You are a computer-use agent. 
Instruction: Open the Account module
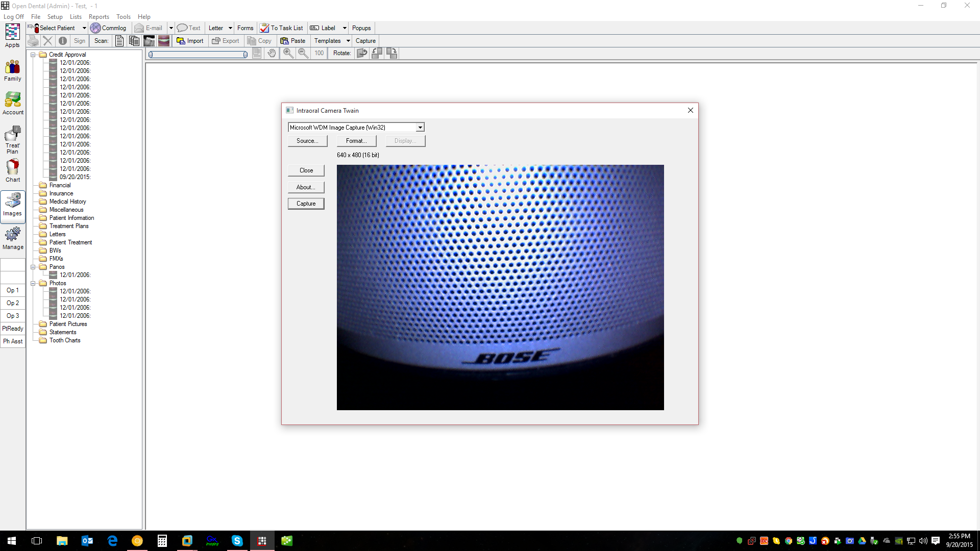tap(13, 104)
